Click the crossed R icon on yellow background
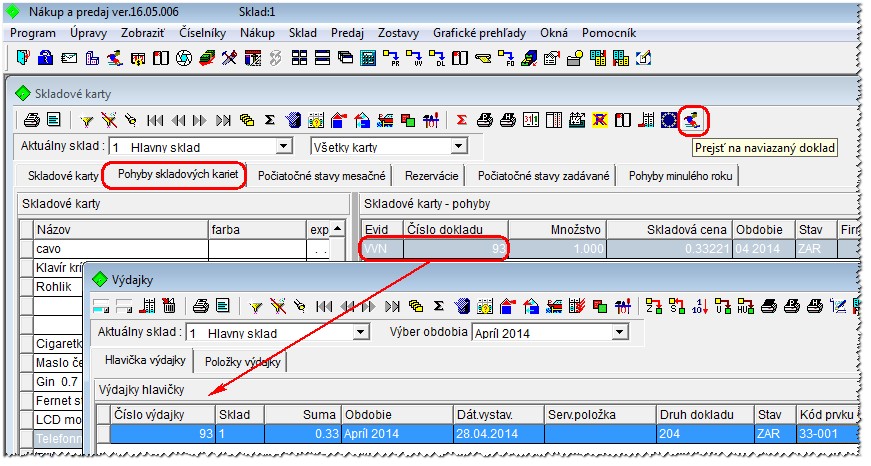The image size is (871, 466). (x=600, y=119)
